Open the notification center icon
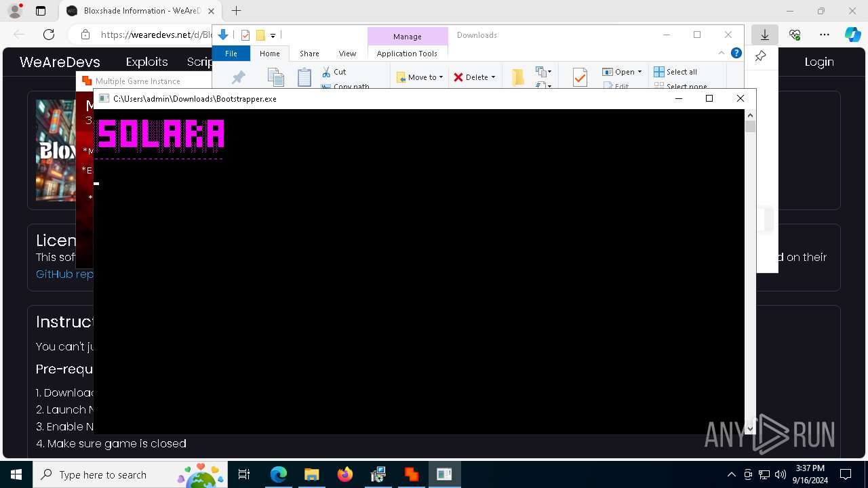The image size is (868, 488). [x=846, y=474]
